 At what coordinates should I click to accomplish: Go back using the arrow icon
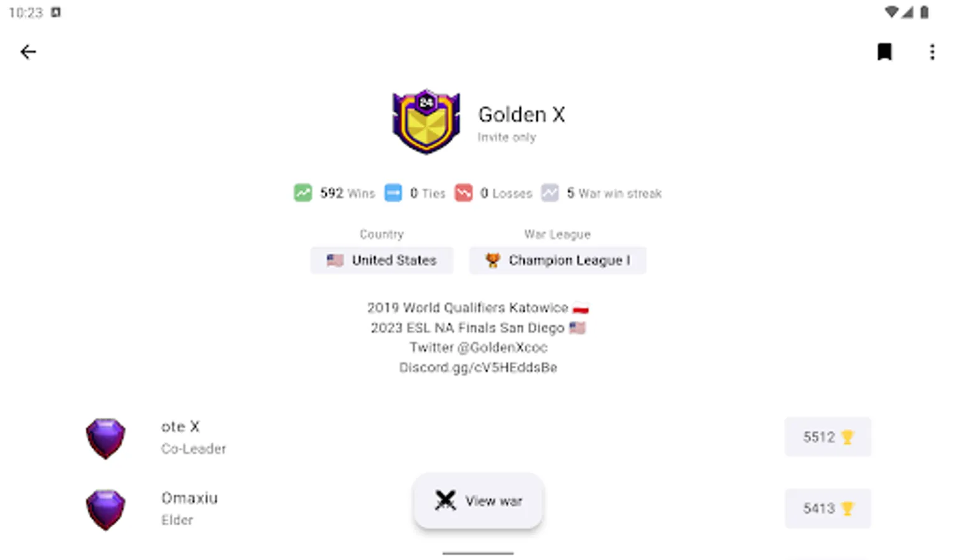tap(28, 52)
